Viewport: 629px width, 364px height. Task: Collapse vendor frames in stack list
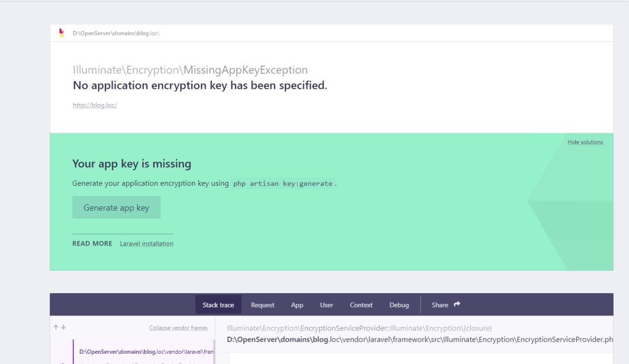click(178, 328)
